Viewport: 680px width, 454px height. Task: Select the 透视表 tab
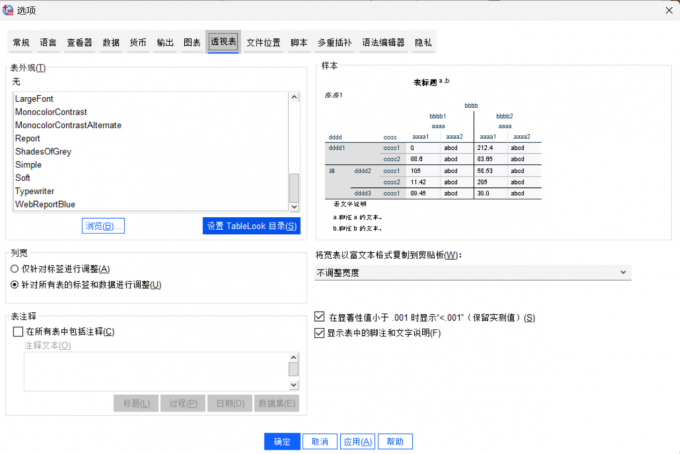(x=223, y=42)
